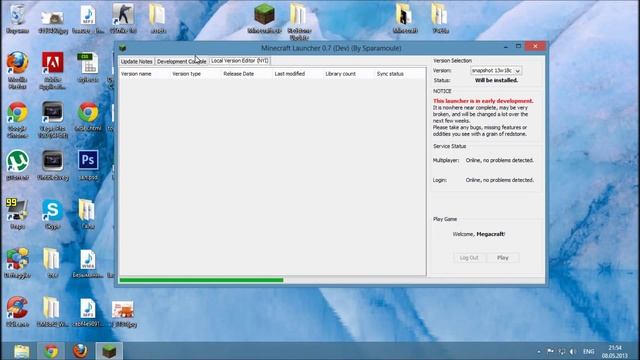Maximize the Minecraft Launcher window

tap(518, 47)
